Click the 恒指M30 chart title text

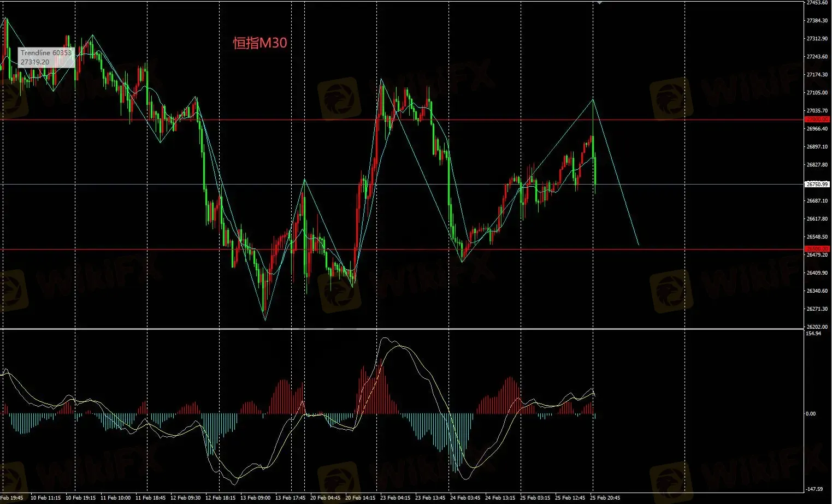[260, 43]
